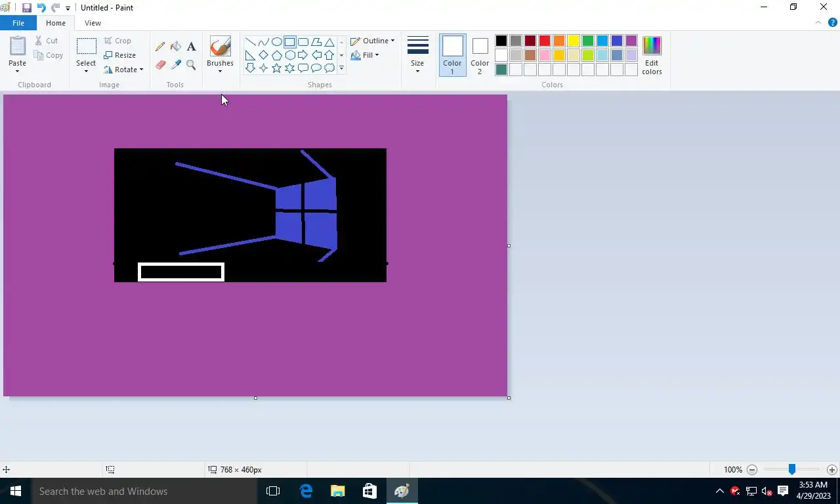Open the File menu
The image size is (840, 504).
click(x=18, y=23)
